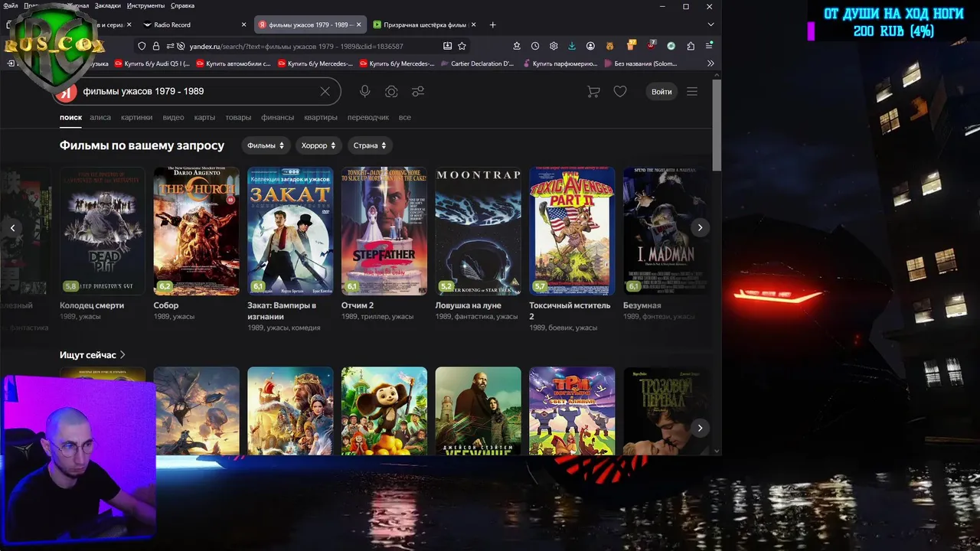Viewport: 980px width, 551px height.
Task: Show previous movies in the carousel
Action: 12,227
